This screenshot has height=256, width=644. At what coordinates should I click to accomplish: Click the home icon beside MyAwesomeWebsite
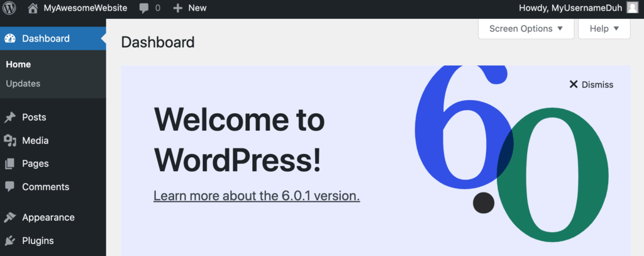33,8
